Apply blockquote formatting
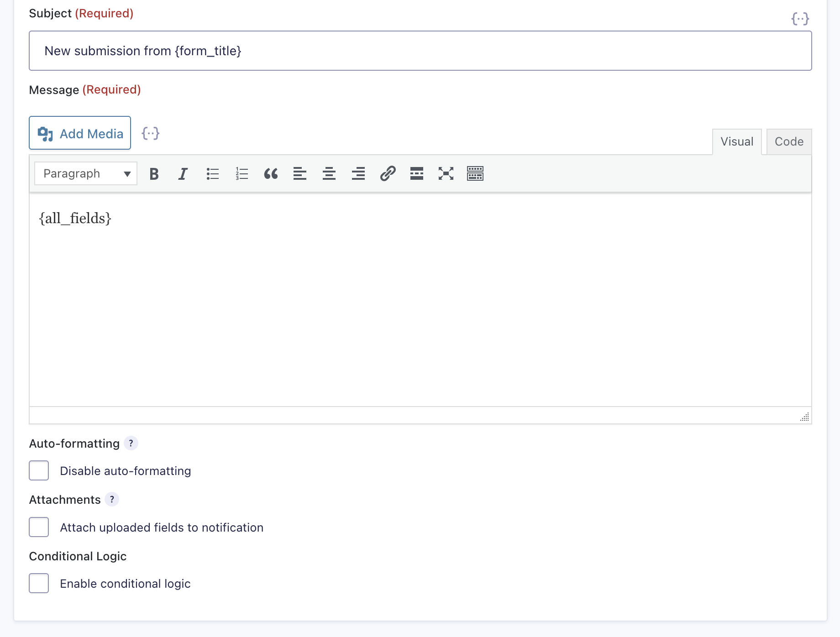This screenshot has width=840, height=637. [x=271, y=174]
